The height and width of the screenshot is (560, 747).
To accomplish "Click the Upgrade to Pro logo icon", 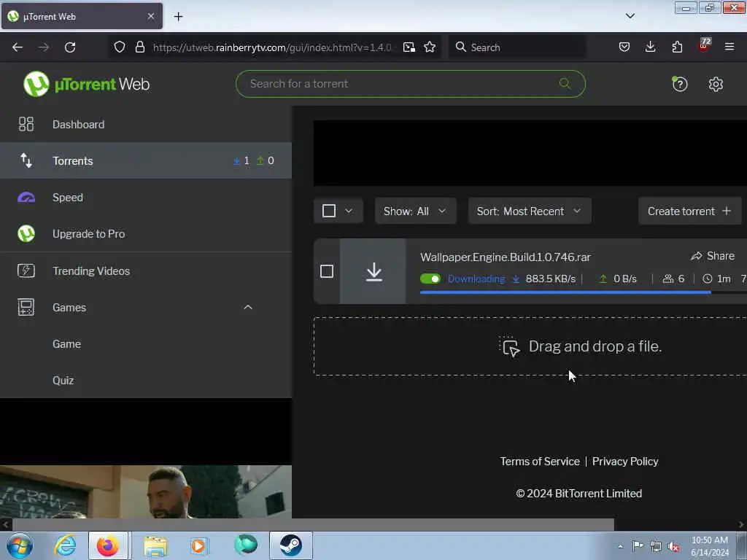I will [x=26, y=234].
